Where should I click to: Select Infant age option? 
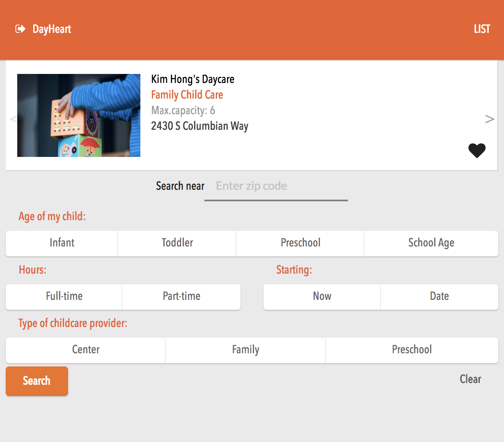click(62, 243)
